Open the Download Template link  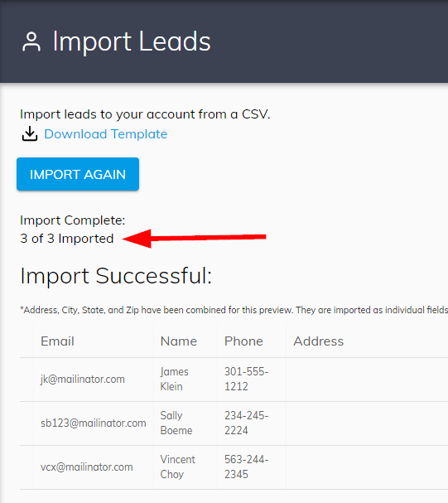[106, 134]
